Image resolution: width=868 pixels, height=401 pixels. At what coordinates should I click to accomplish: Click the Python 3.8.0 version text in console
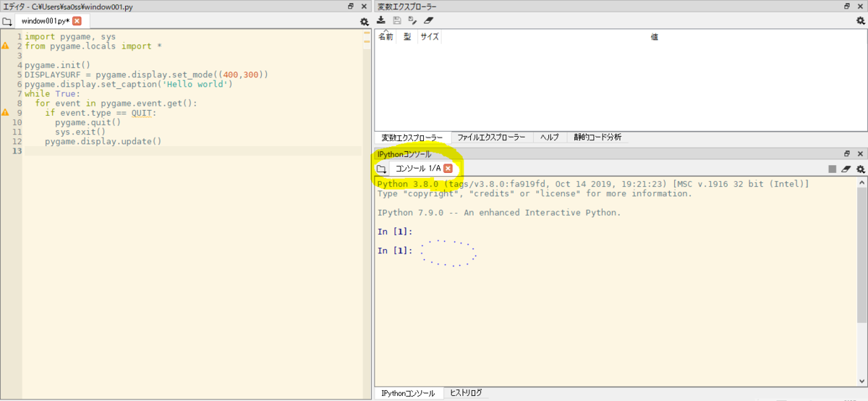[x=593, y=185]
